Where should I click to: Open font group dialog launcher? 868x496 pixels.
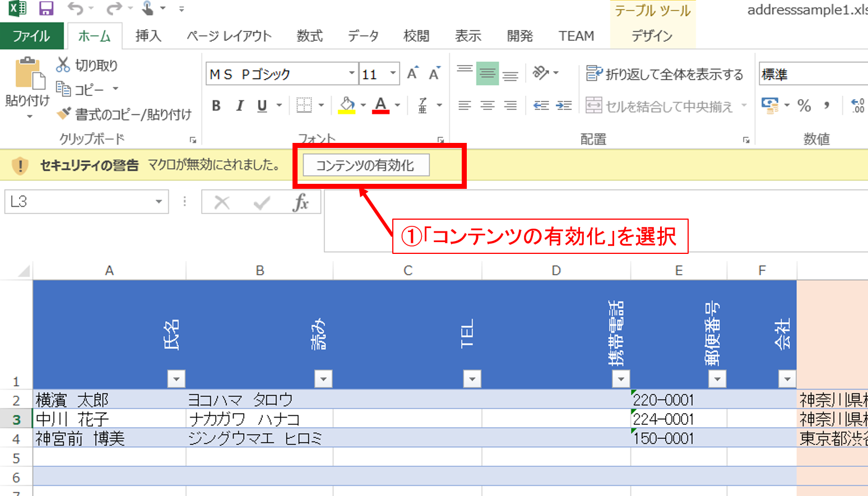point(441,140)
